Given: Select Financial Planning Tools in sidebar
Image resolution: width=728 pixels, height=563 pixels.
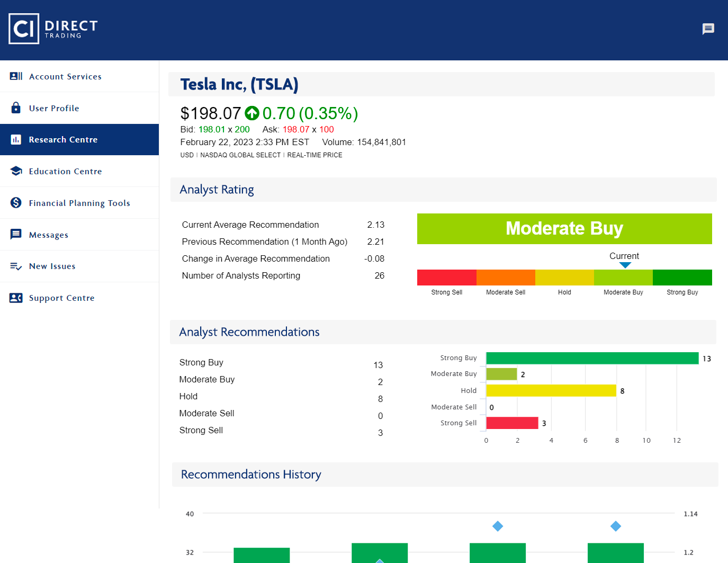Looking at the screenshot, I should (79, 203).
